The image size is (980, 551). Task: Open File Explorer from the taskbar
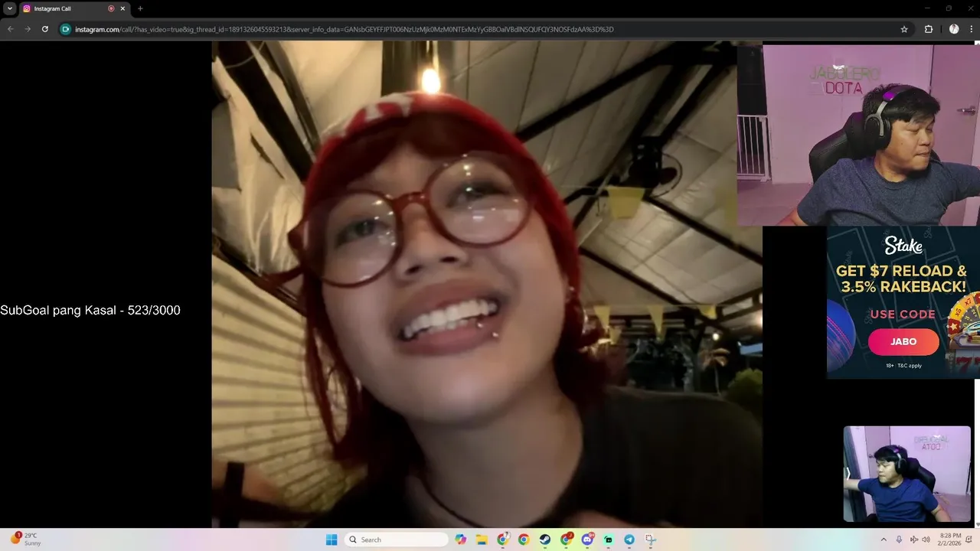tap(482, 540)
